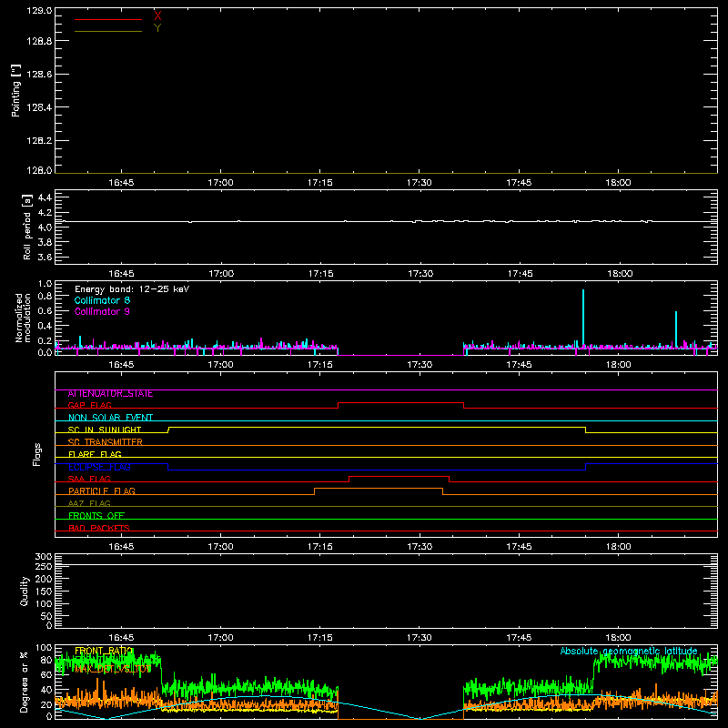This screenshot has width=728, height=728.
Task: Click the SC_TRANSMITTER flag label
Action: click(x=106, y=442)
